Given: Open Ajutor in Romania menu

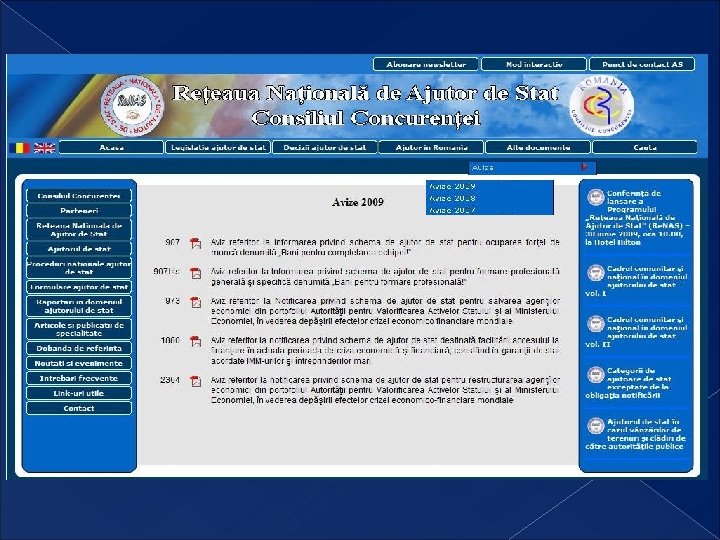Looking at the screenshot, I should [432, 147].
